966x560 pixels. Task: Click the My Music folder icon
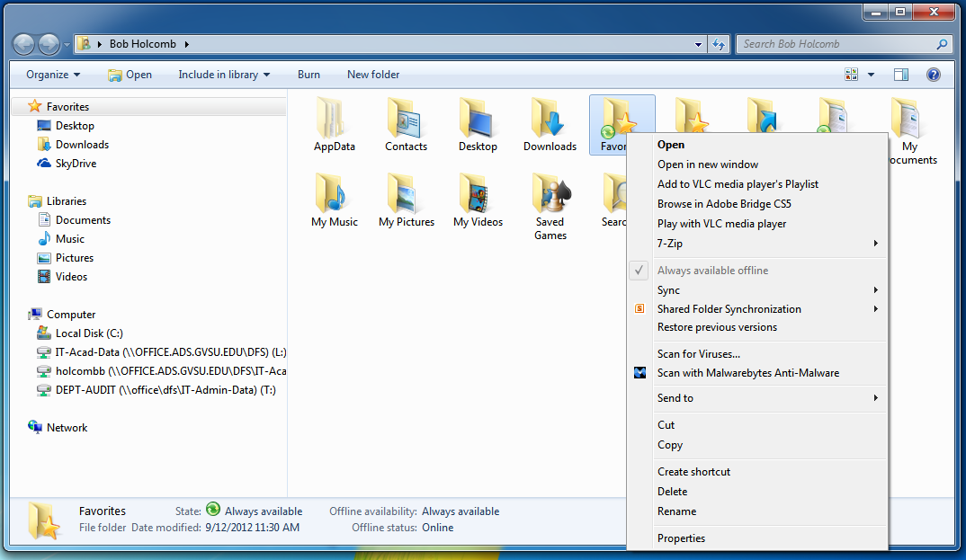334,193
